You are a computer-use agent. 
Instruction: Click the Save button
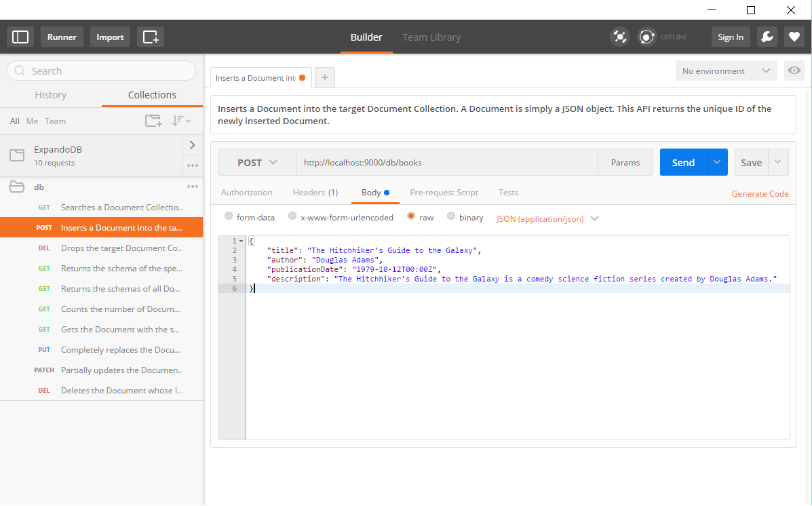click(751, 162)
